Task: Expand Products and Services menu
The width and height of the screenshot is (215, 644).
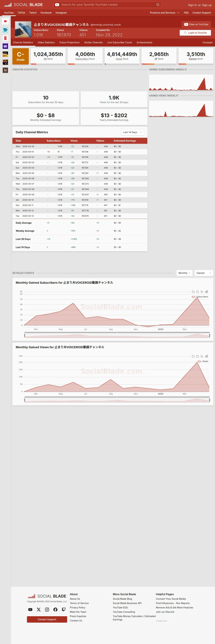Action: 165,13
